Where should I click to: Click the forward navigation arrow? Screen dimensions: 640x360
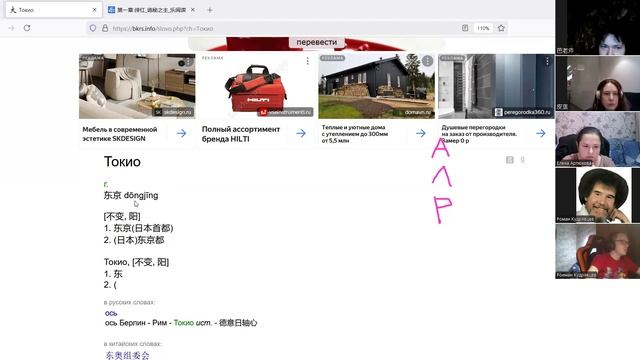click(11, 28)
